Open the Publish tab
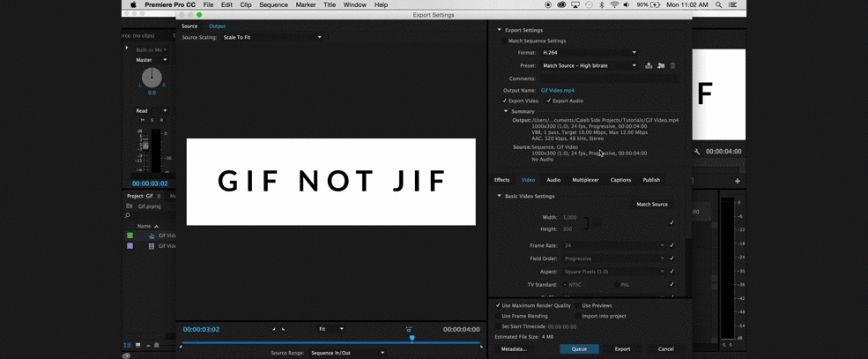The width and height of the screenshot is (868, 359). click(x=651, y=180)
